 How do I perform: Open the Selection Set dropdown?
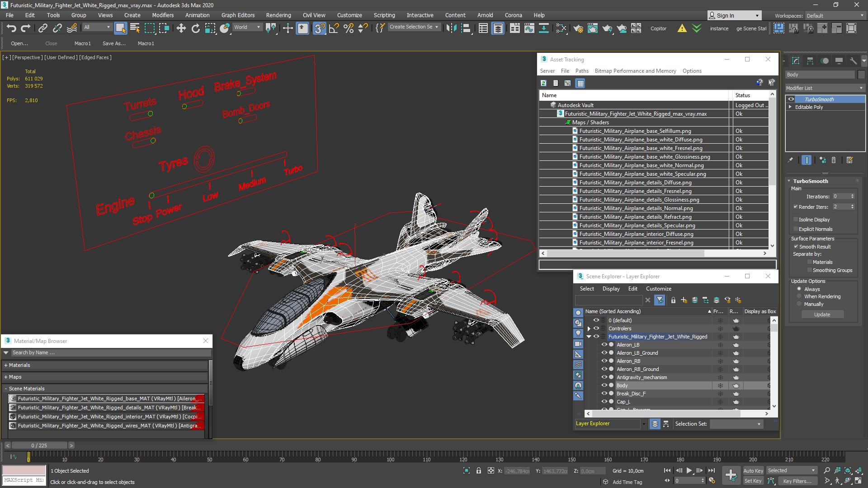(736, 424)
